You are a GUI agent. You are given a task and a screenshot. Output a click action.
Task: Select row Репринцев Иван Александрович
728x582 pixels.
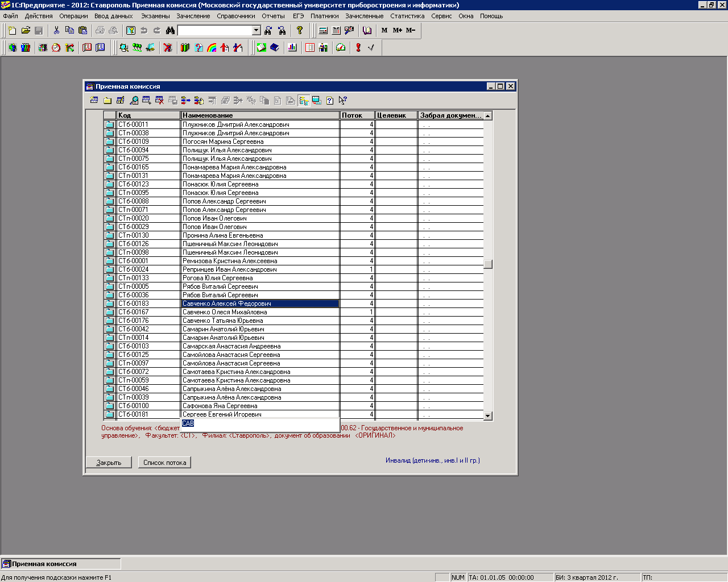260,269
